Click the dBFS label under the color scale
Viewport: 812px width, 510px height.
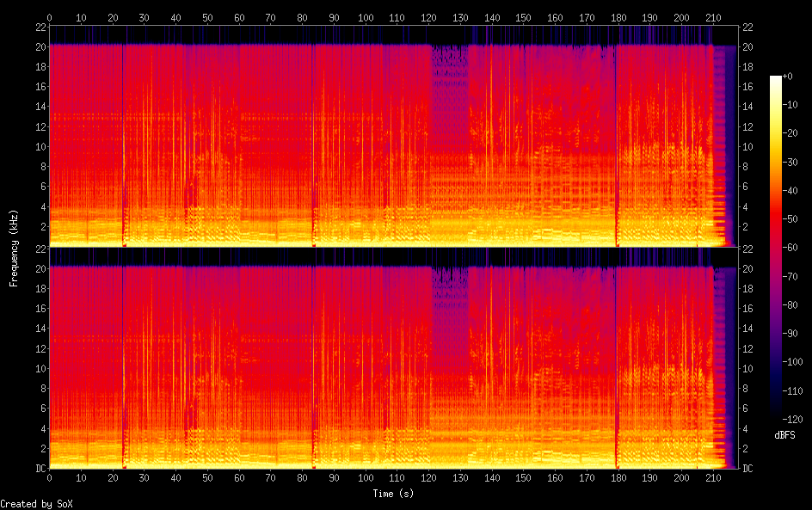coord(784,436)
